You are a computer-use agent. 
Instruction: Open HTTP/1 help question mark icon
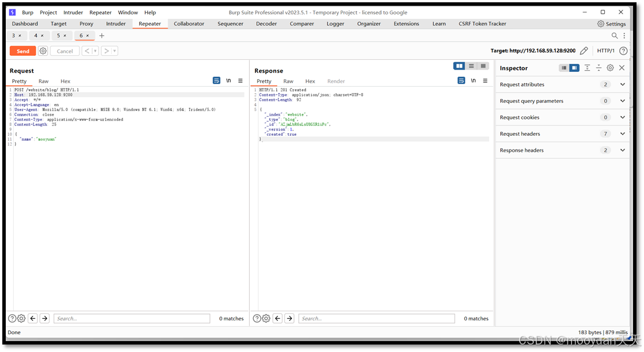[x=623, y=51]
